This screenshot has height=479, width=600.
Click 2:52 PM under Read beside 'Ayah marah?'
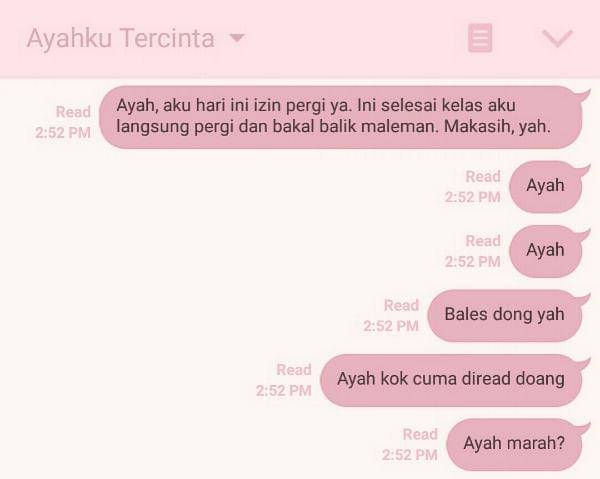coord(410,455)
